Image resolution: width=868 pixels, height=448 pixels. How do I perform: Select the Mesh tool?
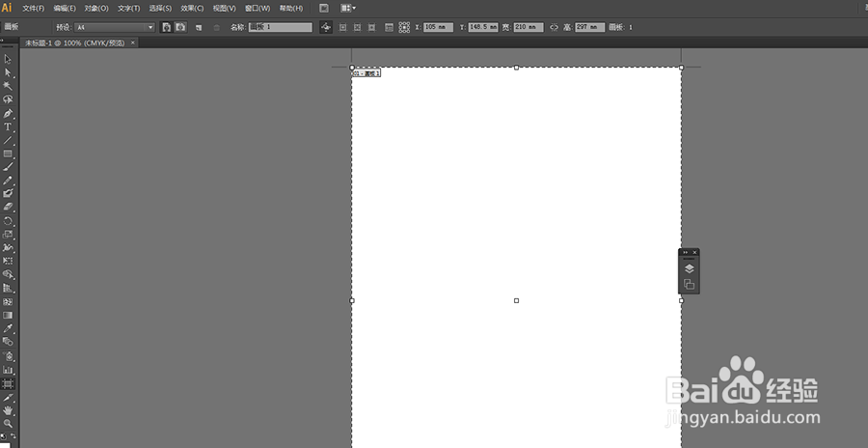(8, 301)
